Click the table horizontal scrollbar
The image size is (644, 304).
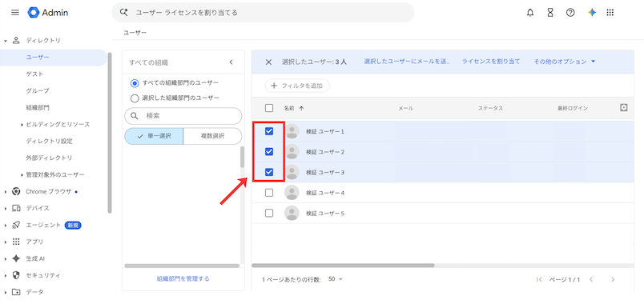(343, 266)
